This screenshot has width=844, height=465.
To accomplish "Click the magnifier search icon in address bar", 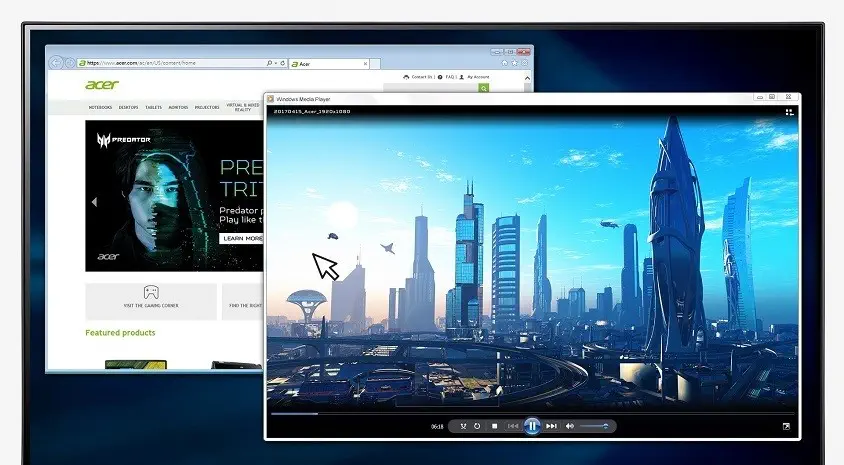I will click(x=269, y=63).
